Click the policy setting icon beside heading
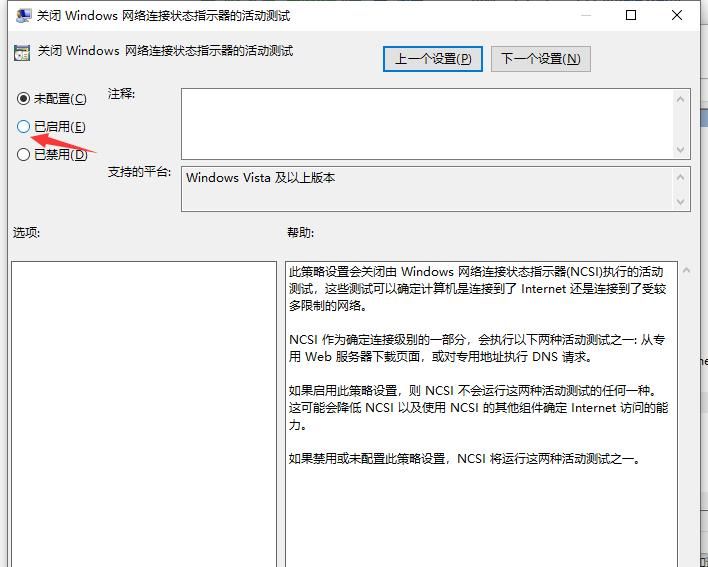 22,52
